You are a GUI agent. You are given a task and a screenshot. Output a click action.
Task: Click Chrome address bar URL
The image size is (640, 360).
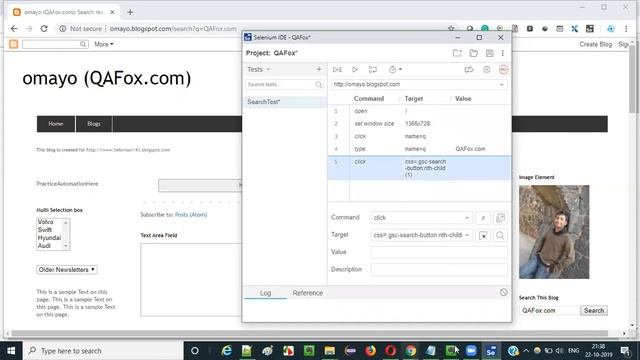coord(173,29)
